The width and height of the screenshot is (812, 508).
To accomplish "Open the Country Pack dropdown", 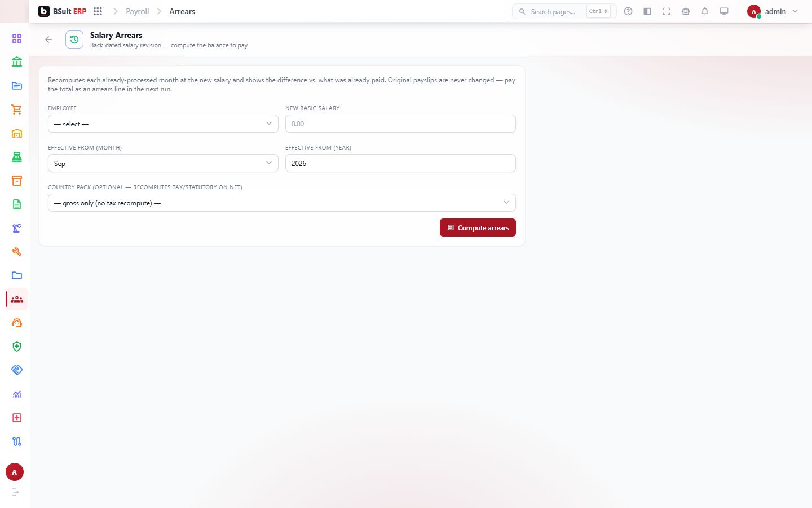I will [282, 203].
